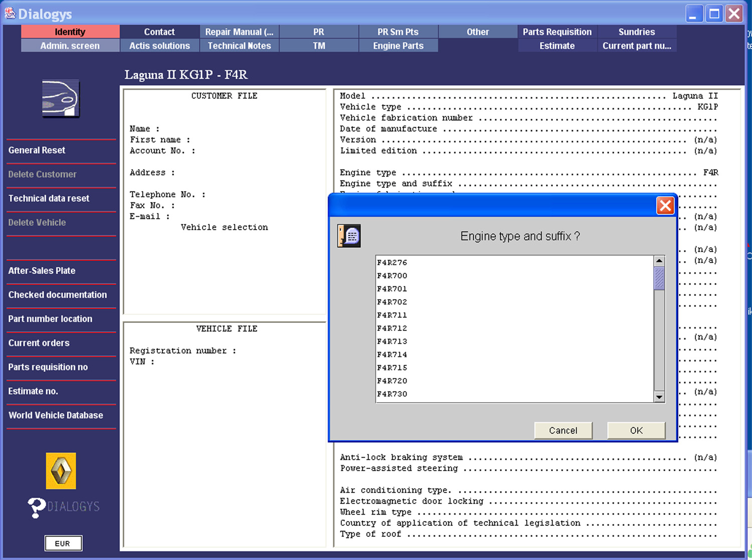Cancel the engine type dialog
Image resolution: width=752 pixels, height=560 pixels.
[563, 430]
